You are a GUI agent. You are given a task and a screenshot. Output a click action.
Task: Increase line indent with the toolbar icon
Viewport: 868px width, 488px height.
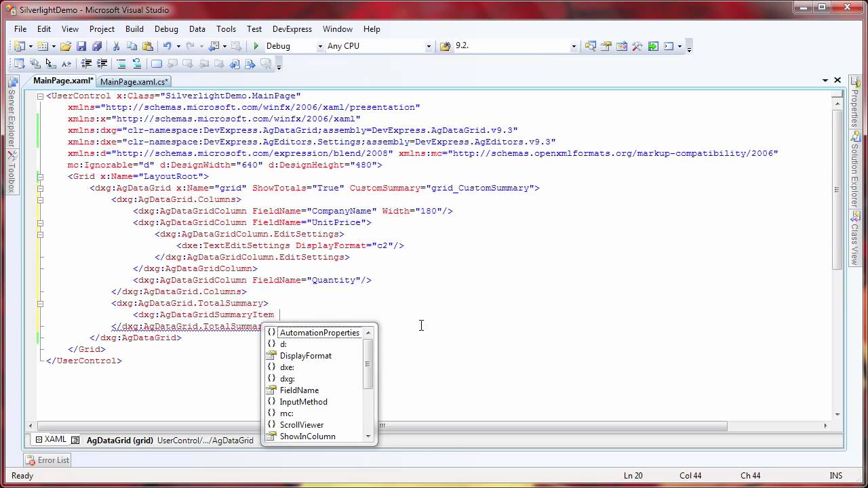coord(102,64)
